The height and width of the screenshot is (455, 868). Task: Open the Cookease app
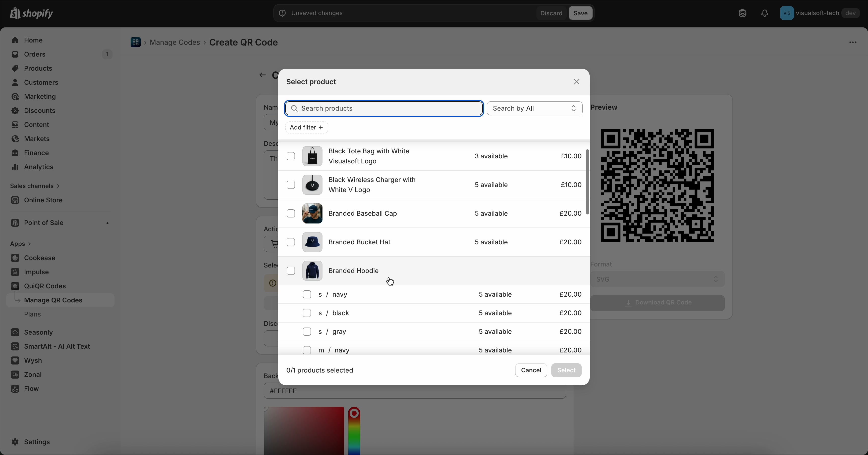point(39,258)
